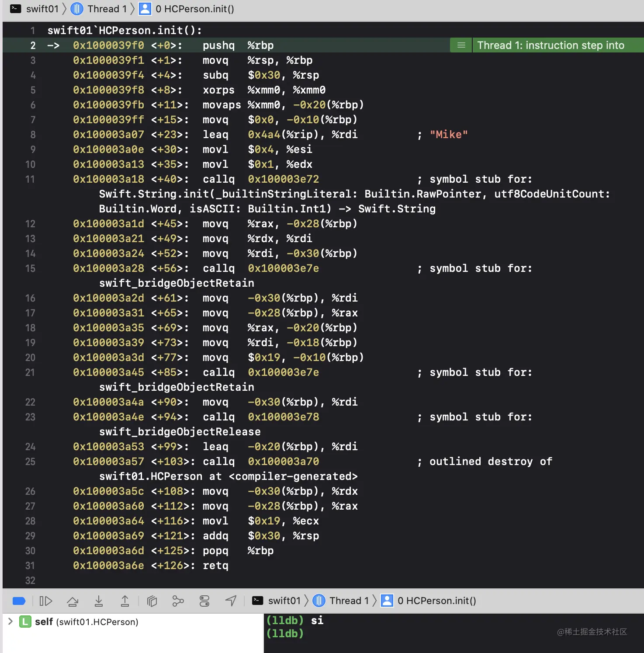The width and height of the screenshot is (644, 653).
Task: Click the 'addq' instruction on line 29
Action: point(215,536)
